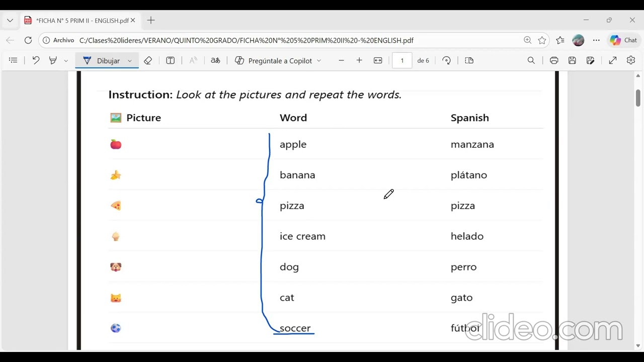Zoom the browser page with magnifier icon
This screenshot has width=644, height=362.
point(527,40)
